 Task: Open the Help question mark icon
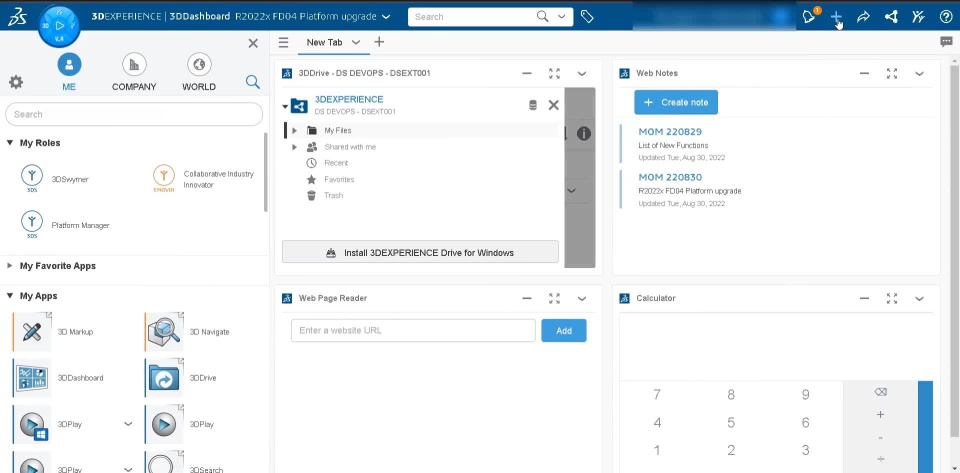pos(946,17)
